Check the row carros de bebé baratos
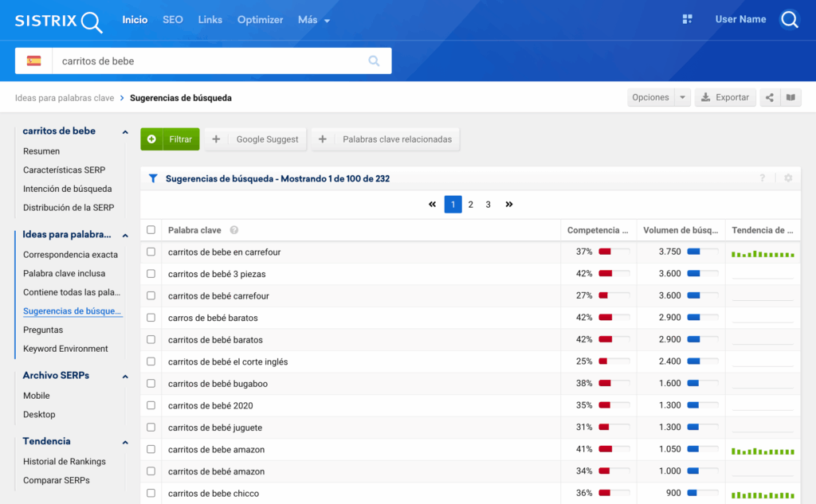This screenshot has width=816, height=504. 151,317
